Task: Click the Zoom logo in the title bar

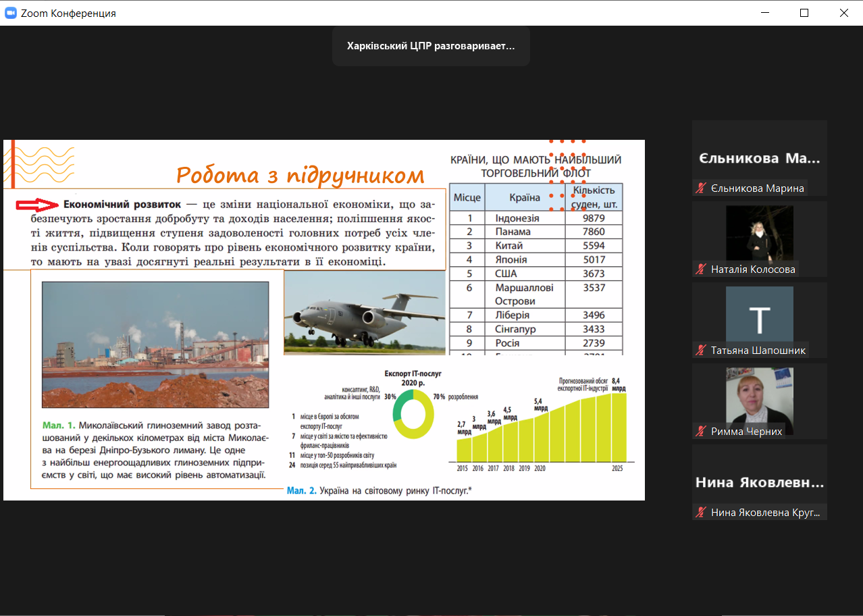Action: (11, 13)
